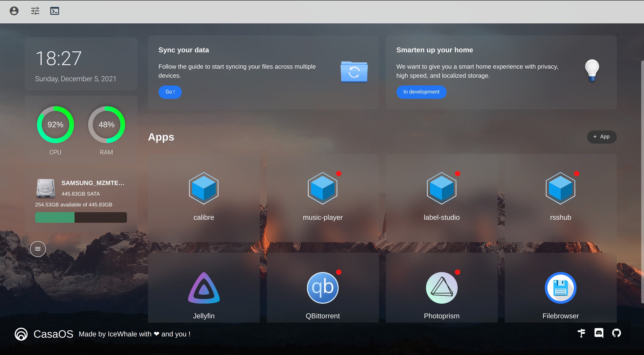Click the red status dot on Photoprism
This screenshot has height=355, width=644.
click(457, 272)
